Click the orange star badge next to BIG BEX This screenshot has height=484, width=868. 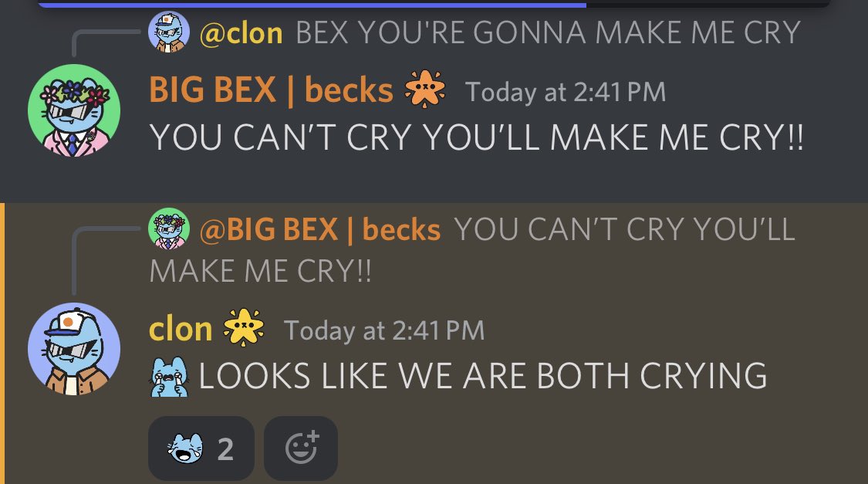click(424, 89)
